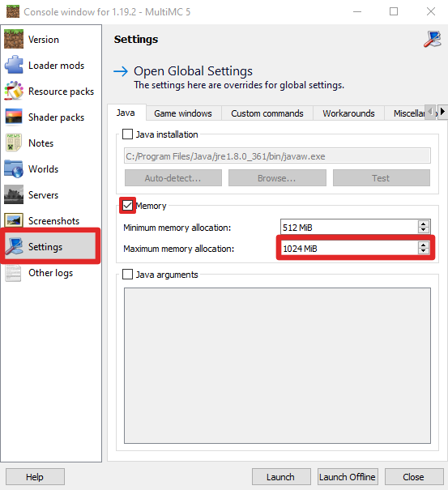
Task: Click the MultiMC title bar app icon
Action: tap(13, 11)
